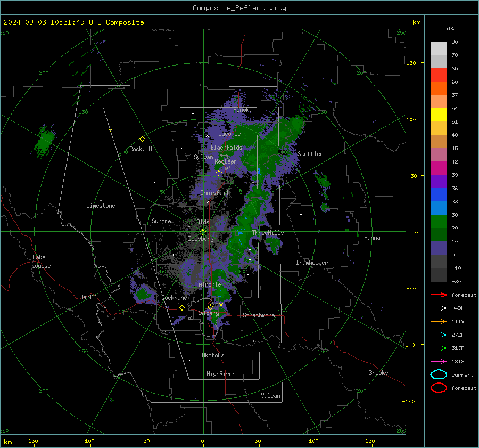Click the green 31JP arrow legend icon
The height and width of the screenshot is (448, 479).
439,348
